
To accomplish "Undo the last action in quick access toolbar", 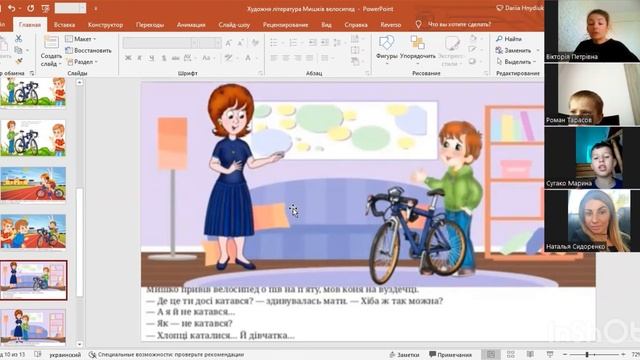I will click(x=12, y=8).
